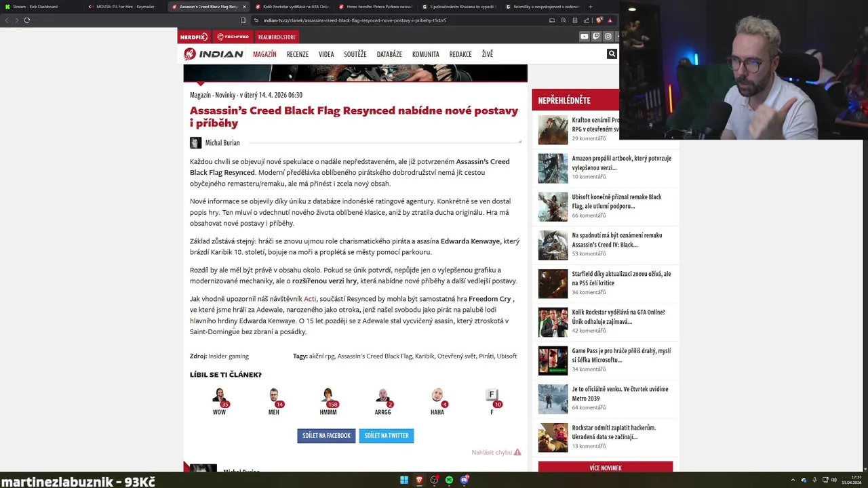Open Game Pass je pro hráče sidebar article
The height and width of the screenshot is (488, 868).
(621, 355)
